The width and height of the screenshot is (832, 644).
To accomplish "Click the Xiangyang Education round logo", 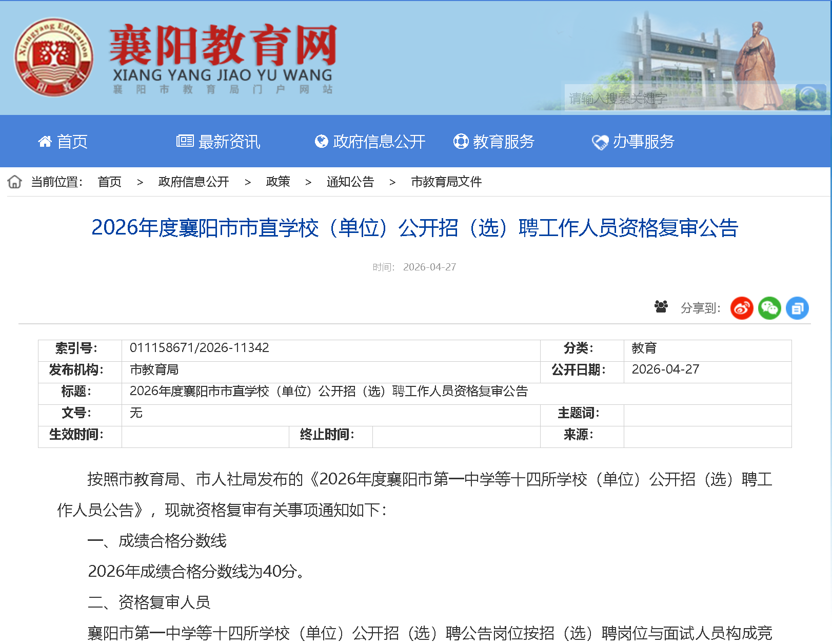I will point(53,57).
